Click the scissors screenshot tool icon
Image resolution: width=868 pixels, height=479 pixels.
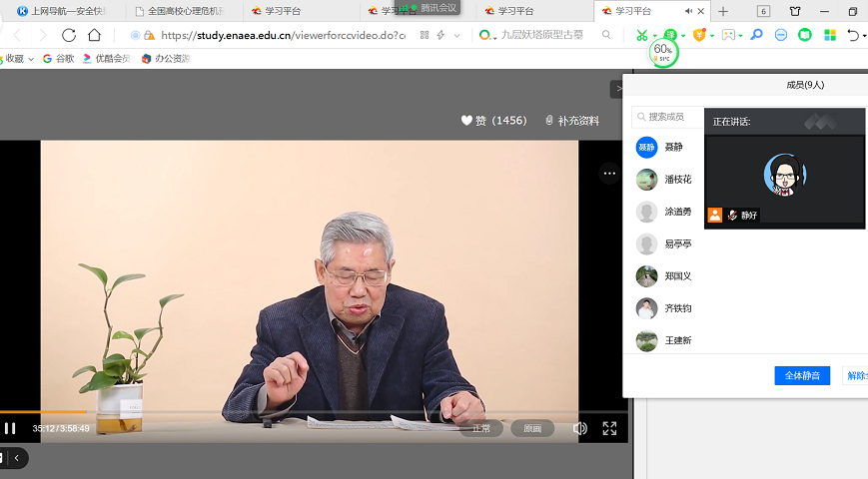[x=642, y=35]
